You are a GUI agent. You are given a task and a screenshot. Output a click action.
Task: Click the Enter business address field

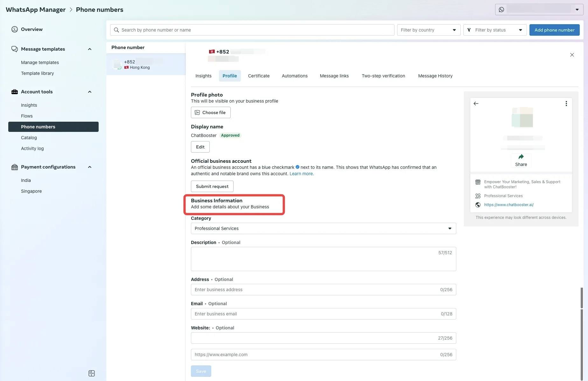[x=323, y=290]
